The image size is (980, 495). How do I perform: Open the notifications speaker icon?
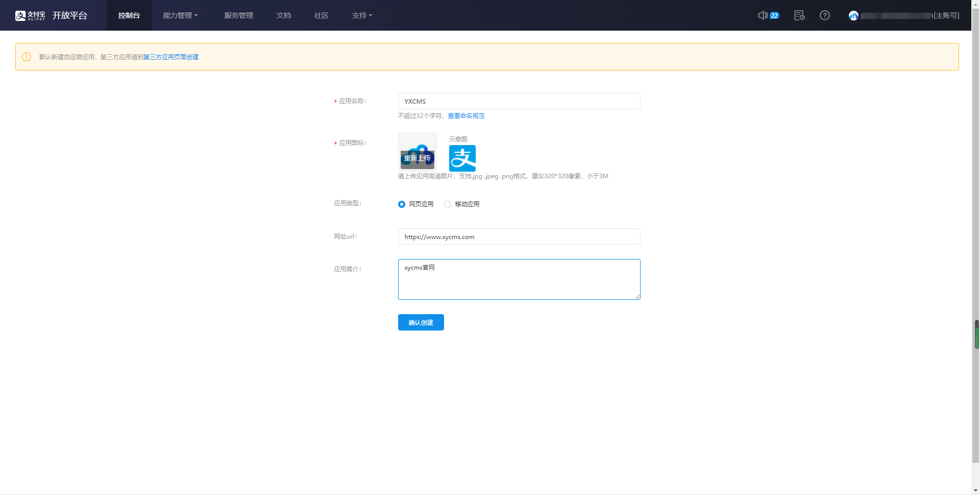[763, 15]
